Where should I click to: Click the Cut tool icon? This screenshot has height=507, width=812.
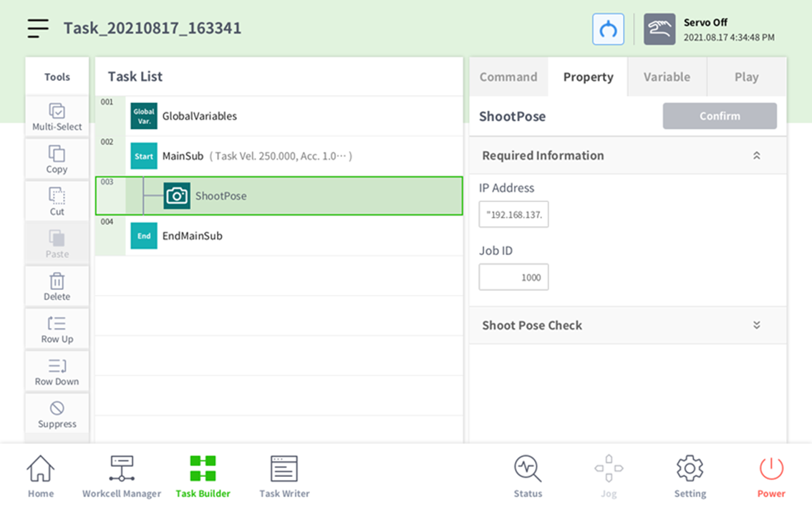[57, 201]
